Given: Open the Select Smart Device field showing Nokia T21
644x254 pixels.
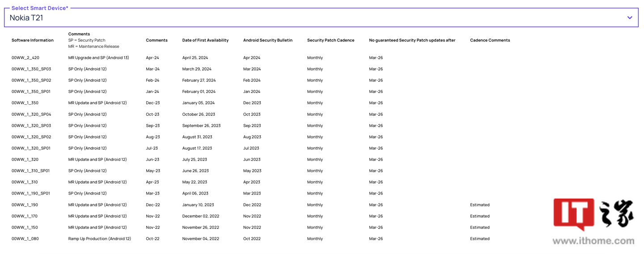Looking at the screenshot, I should (x=313, y=18).
